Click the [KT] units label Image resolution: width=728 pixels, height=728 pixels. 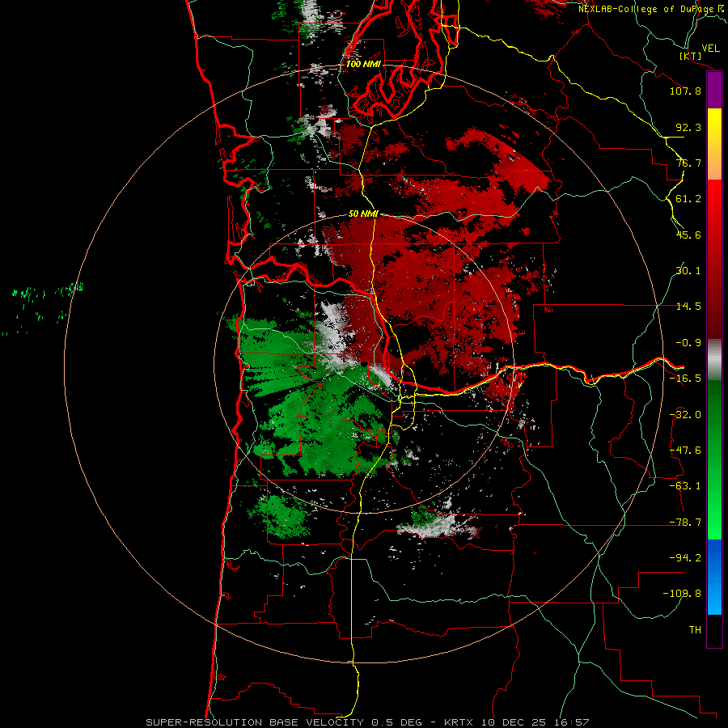(x=691, y=56)
